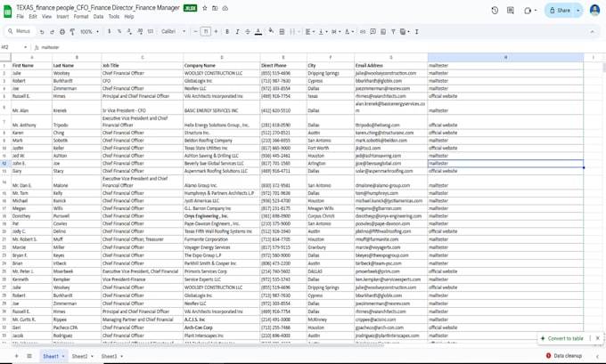Viewport: 606px width, 364px height.
Task: Insert chart from the toolbar
Action: tap(383, 32)
